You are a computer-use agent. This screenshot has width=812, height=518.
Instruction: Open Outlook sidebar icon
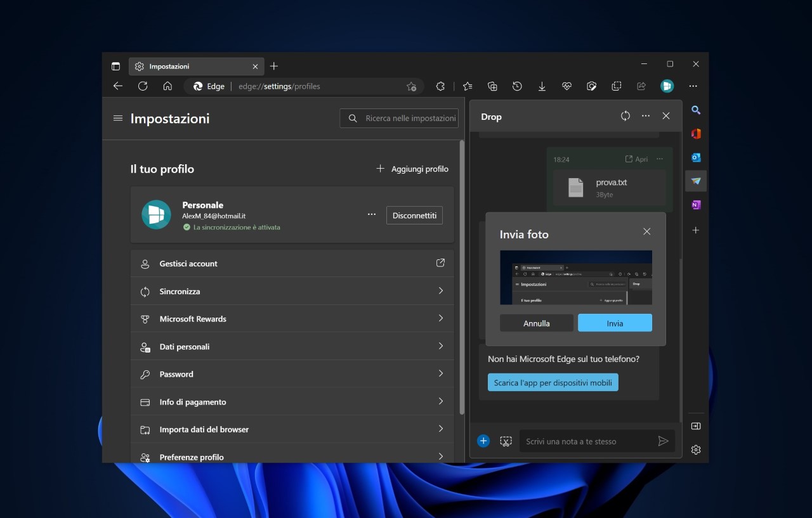click(696, 157)
